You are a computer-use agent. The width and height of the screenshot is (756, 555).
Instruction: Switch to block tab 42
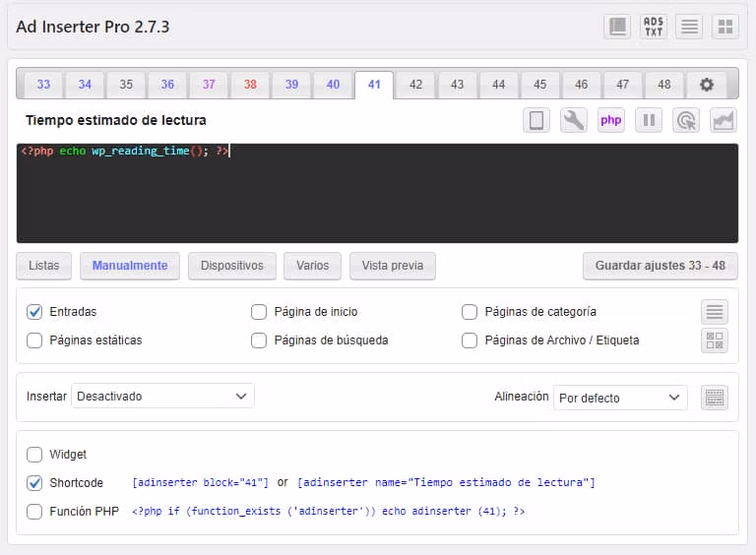[415, 85]
